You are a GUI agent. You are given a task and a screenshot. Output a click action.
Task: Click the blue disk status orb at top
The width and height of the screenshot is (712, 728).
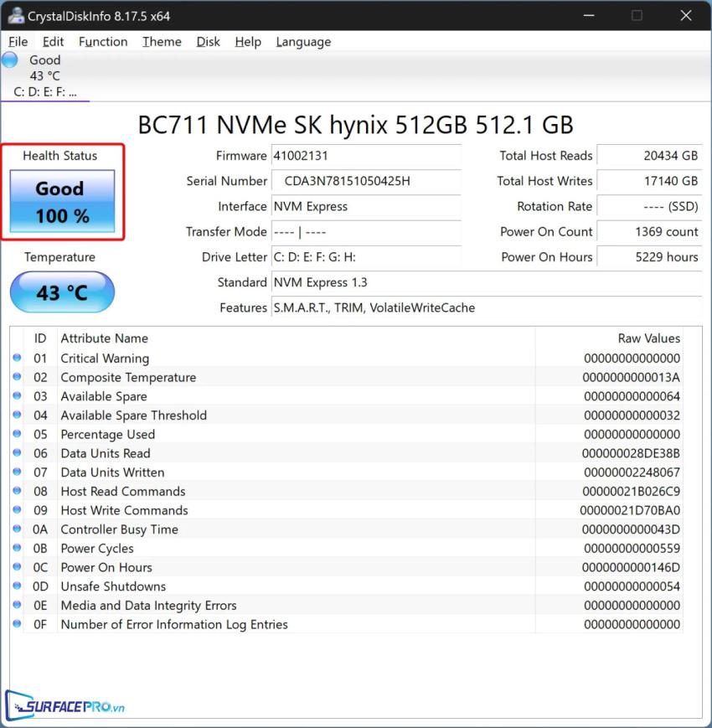10,59
